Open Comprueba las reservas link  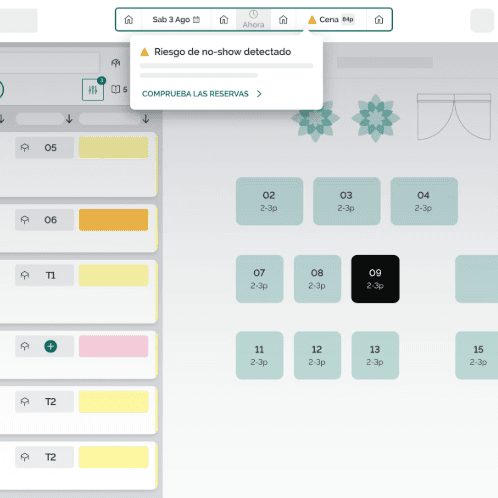pos(202,94)
